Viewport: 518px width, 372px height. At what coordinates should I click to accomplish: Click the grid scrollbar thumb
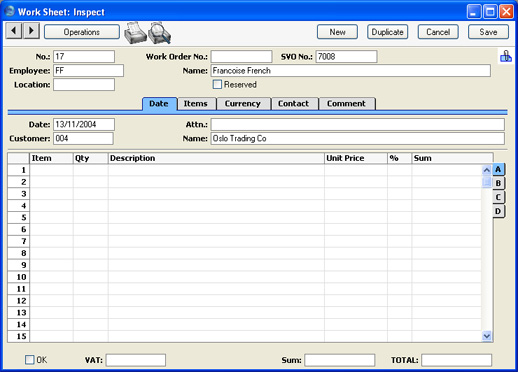click(x=486, y=182)
